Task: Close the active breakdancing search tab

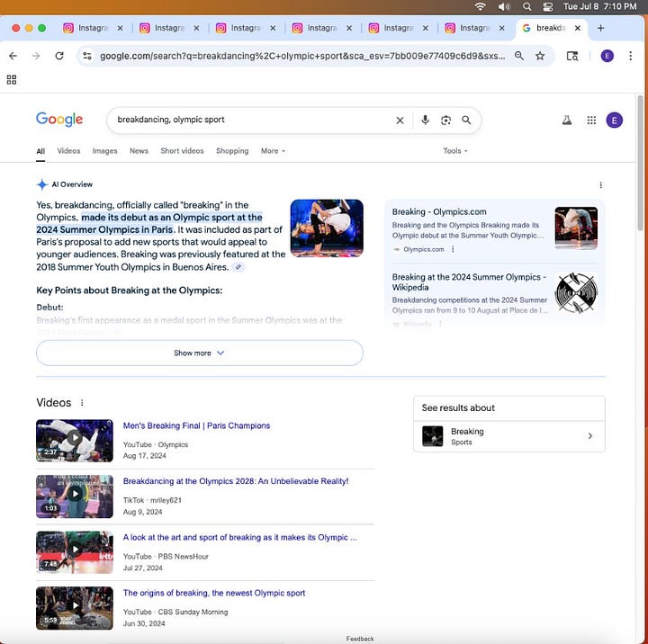Action: [x=577, y=28]
